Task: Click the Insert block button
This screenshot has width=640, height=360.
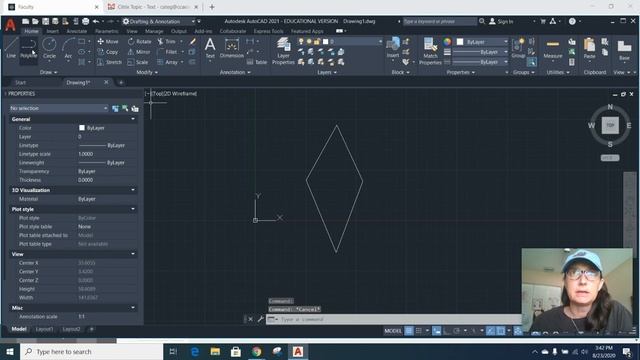Action: coord(393,48)
